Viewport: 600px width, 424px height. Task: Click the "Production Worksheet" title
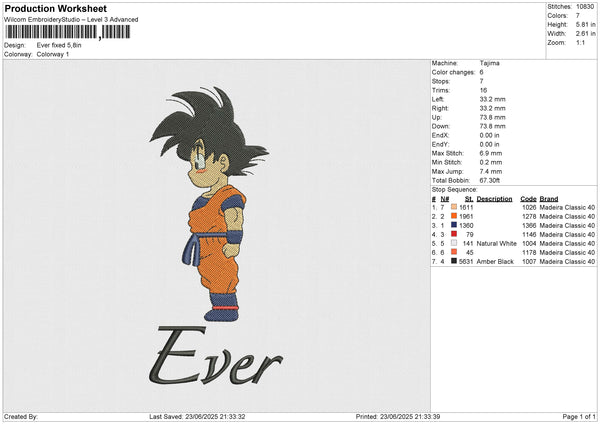(x=56, y=9)
